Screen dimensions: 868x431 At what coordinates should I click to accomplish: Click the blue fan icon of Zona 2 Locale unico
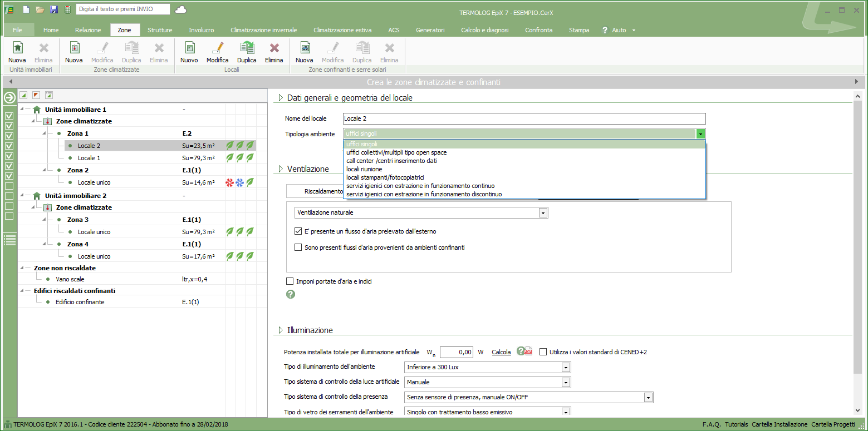coord(240,182)
